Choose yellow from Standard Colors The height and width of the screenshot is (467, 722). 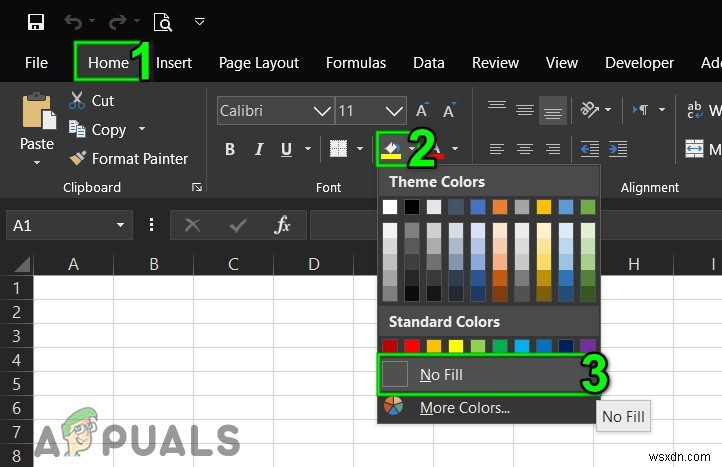(456, 345)
